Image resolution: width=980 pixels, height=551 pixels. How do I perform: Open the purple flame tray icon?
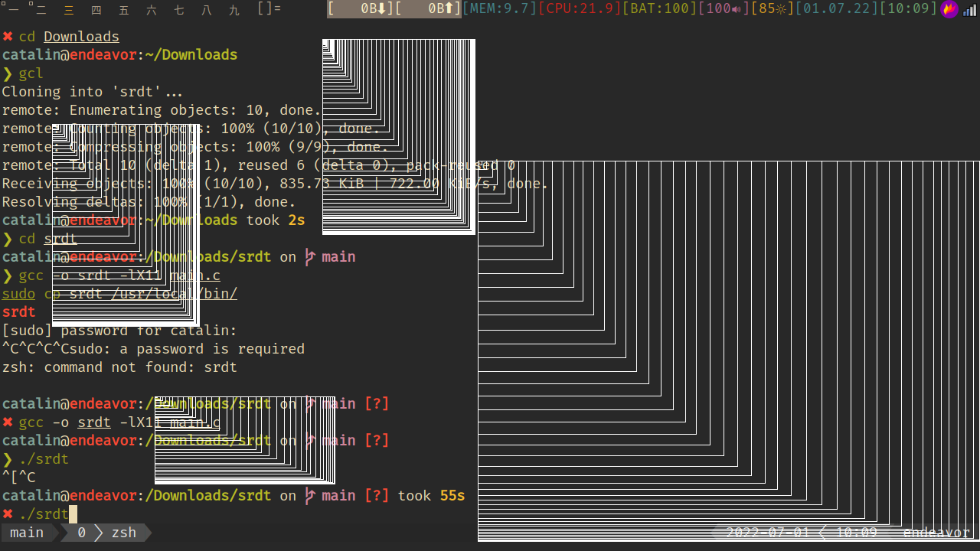click(x=949, y=9)
